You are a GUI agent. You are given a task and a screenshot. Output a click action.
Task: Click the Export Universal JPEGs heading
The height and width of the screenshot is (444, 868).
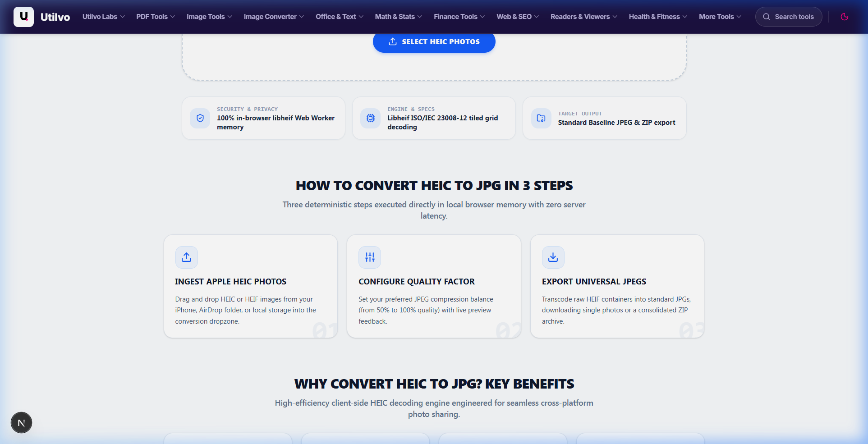click(x=594, y=282)
